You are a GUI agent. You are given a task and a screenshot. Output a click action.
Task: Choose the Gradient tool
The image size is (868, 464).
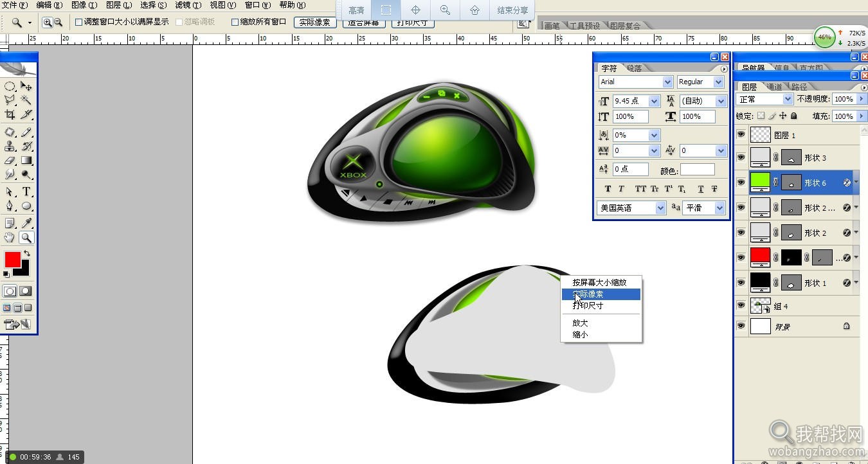(26, 160)
